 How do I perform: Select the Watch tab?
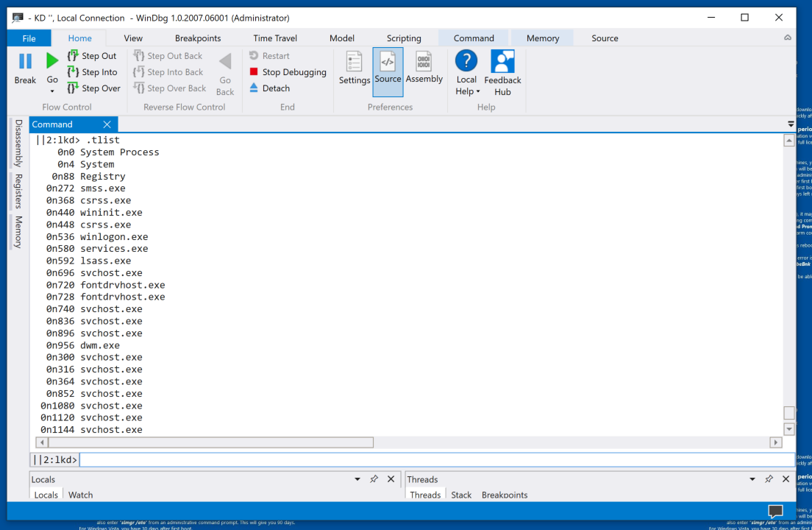80,495
